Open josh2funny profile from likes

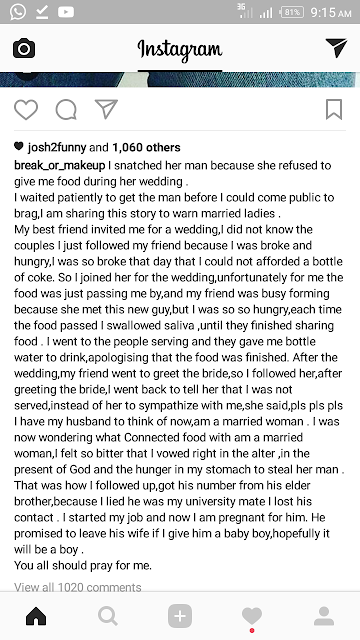click(x=57, y=147)
